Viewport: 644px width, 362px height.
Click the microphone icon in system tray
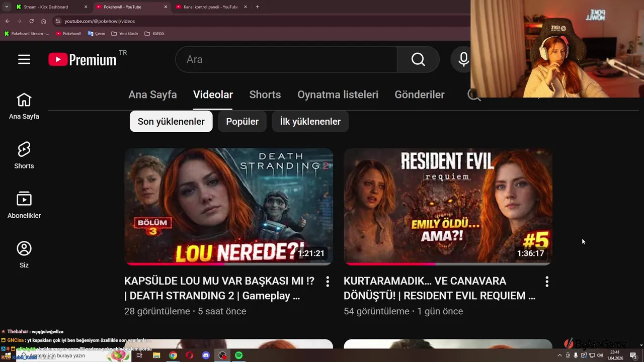[576, 355]
